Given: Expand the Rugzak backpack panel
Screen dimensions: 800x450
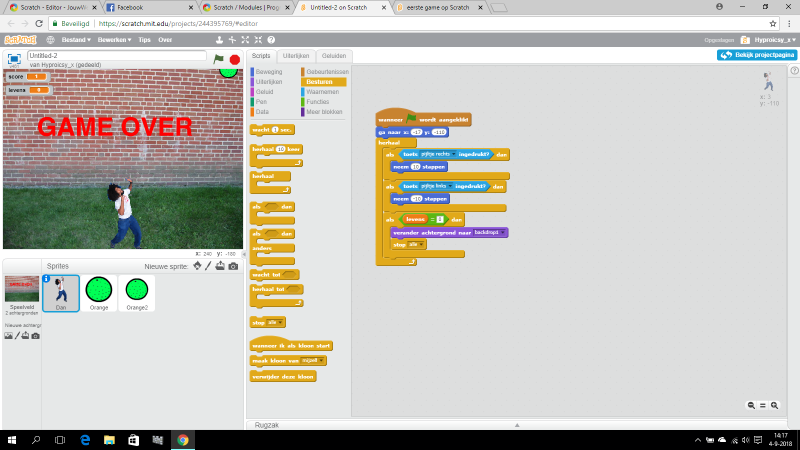Looking at the screenshot, I should pos(517,424).
